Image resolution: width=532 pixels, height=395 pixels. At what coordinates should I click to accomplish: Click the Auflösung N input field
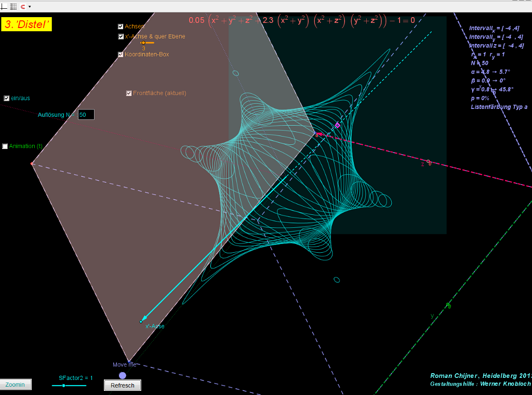tap(86, 115)
